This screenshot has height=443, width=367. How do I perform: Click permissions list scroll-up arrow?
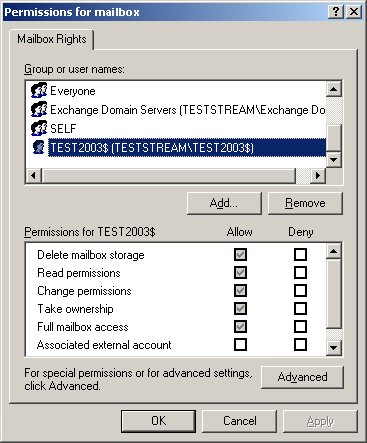tap(334, 251)
